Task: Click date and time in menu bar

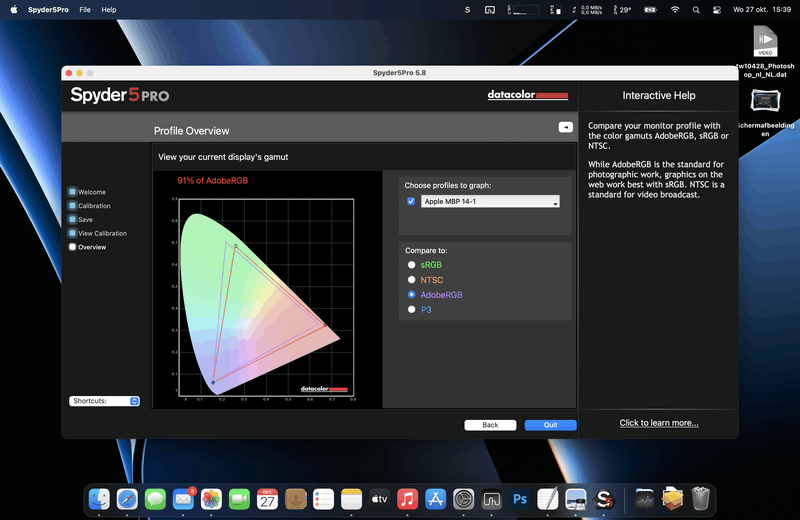Action: point(762,10)
